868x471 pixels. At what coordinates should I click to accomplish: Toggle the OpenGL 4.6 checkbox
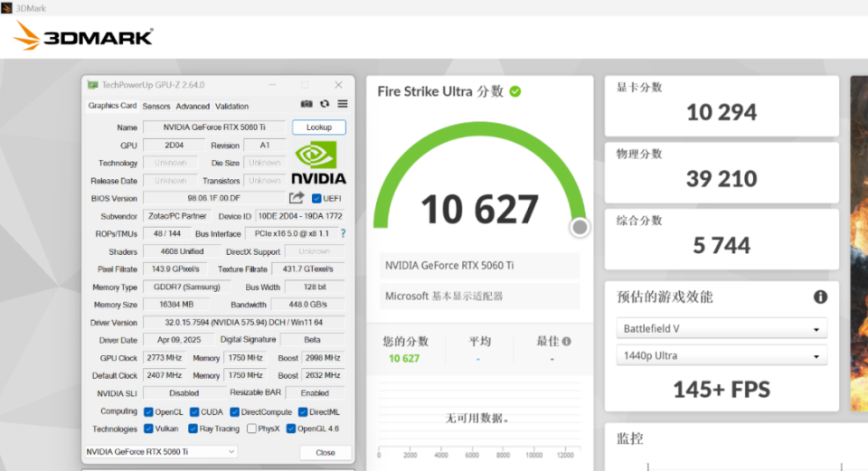tap(290, 429)
